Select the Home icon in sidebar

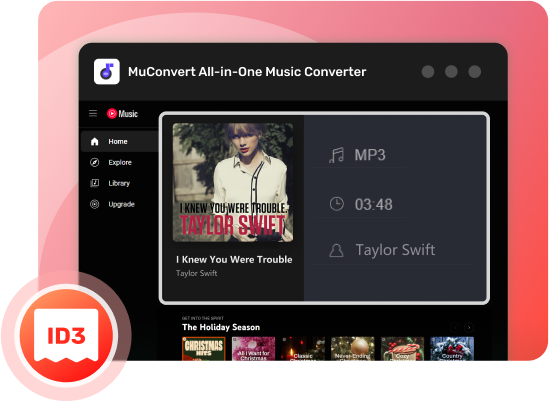point(95,141)
